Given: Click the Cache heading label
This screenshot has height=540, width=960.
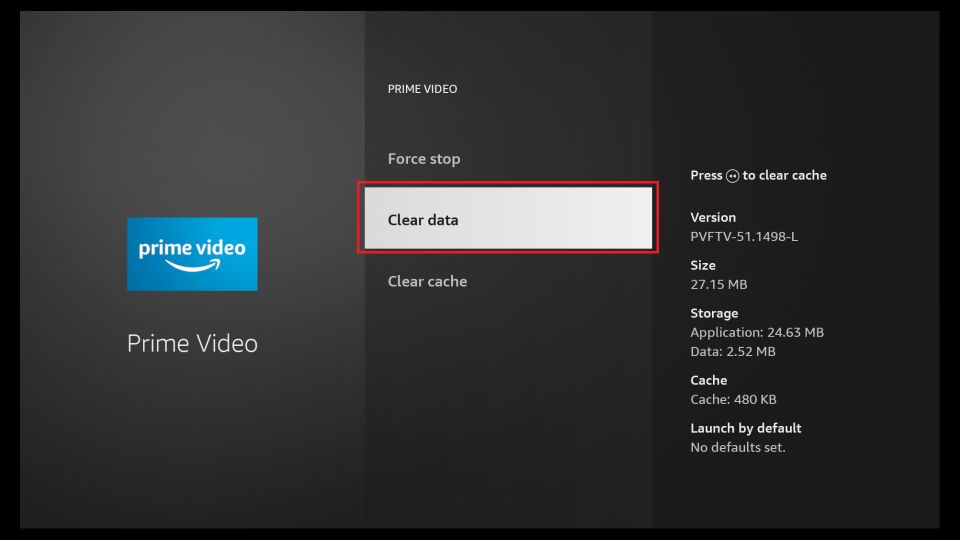Looking at the screenshot, I should 708,380.
